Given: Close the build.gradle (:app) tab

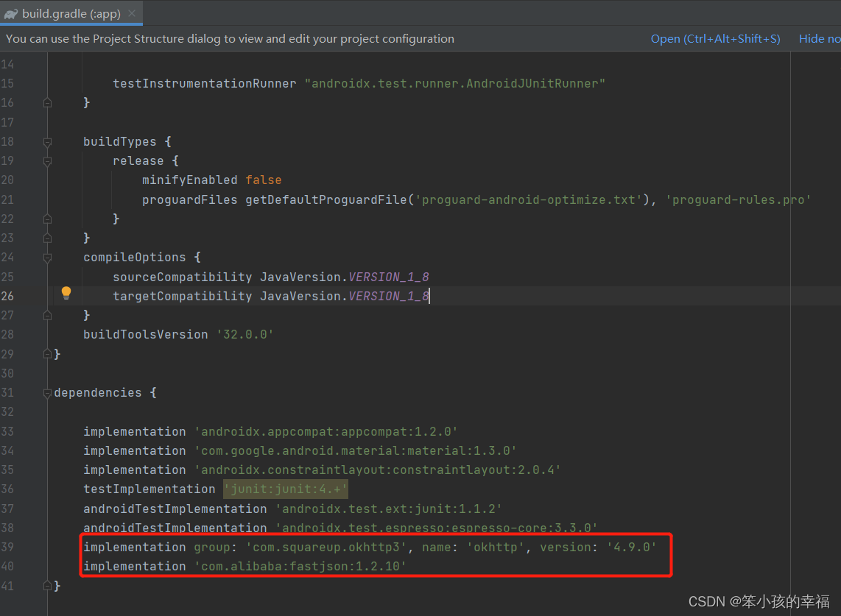Looking at the screenshot, I should tap(132, 13).
